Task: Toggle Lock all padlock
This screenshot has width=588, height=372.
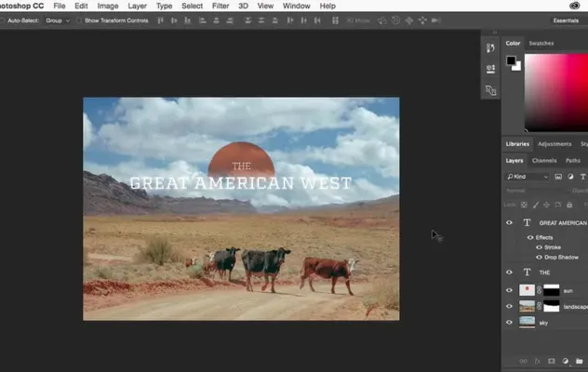Action: tap(569, 205)
